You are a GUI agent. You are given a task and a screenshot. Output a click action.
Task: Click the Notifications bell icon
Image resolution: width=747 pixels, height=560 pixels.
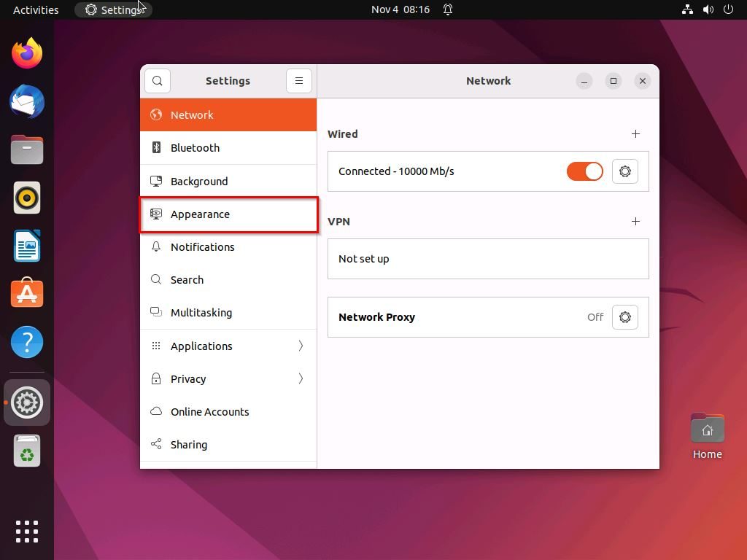point(155,247)
